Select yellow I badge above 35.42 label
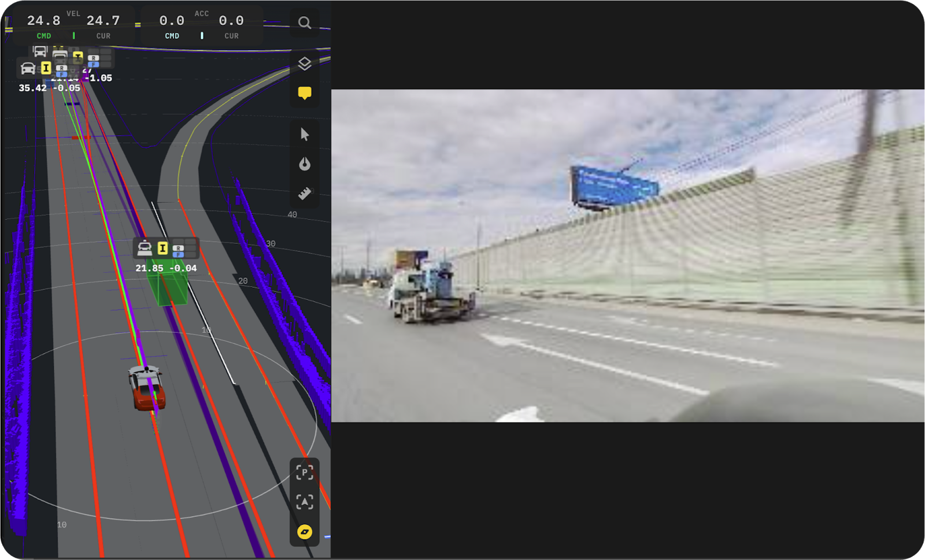The height and width of the screenshot is (560, 925). [x=46, y=68]
